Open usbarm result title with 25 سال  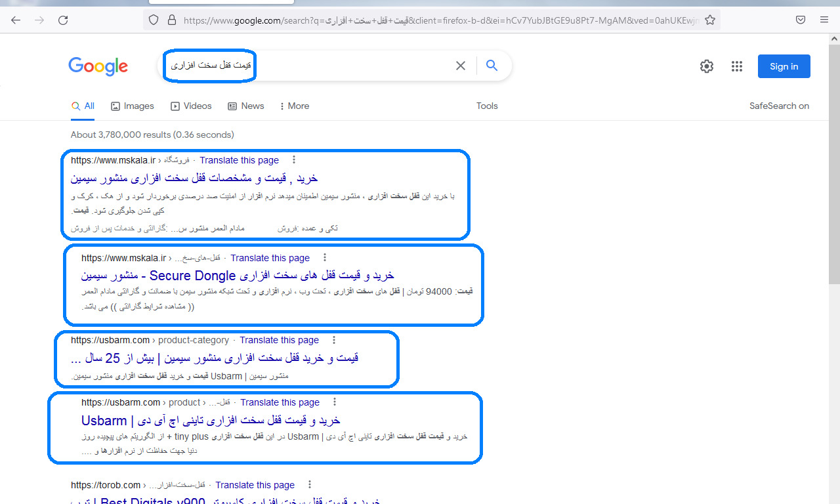click(215, 358)
